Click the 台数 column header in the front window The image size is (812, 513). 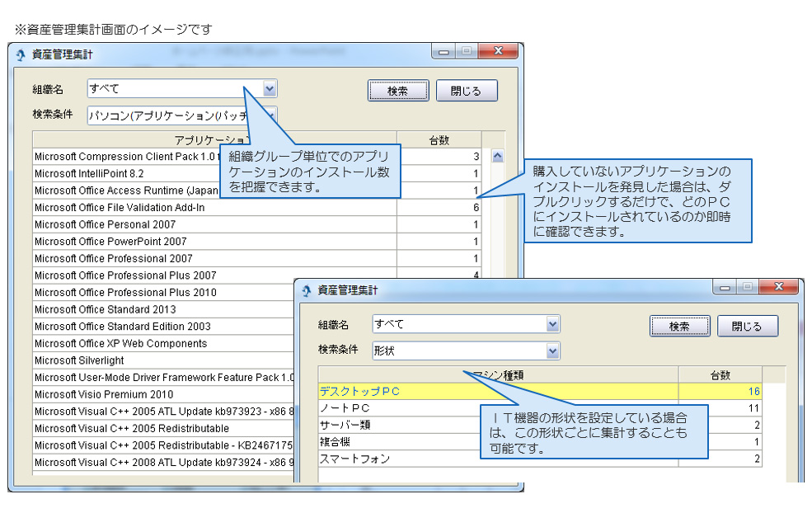720,374
